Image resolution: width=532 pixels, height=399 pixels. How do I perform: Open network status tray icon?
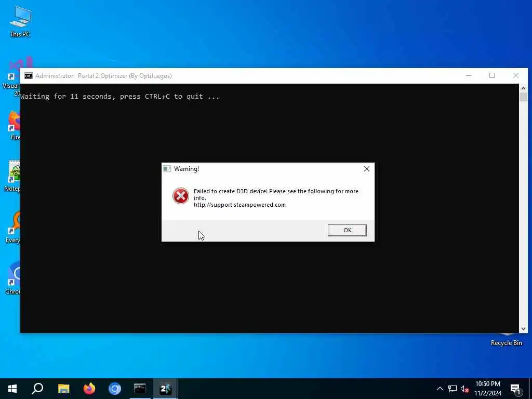[453, 389]
